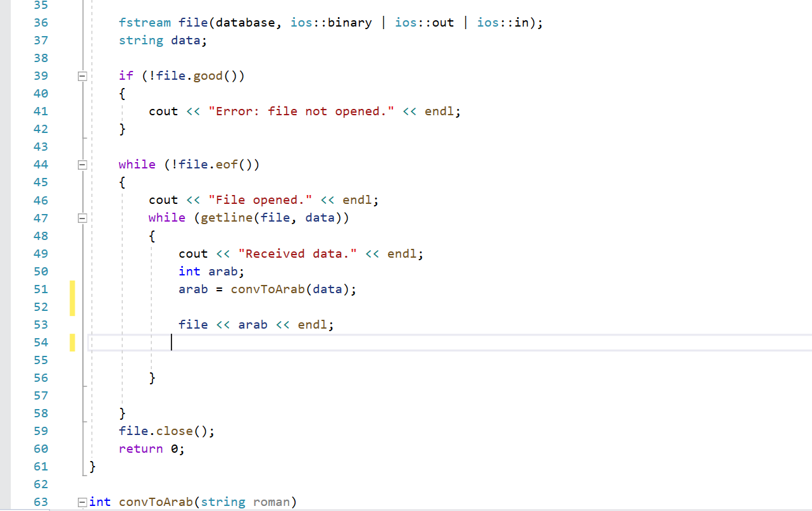Viewport: 812px width, 511px height.
Task: Place cursor on the convToArab call on line 51
Action: [268, 289]
